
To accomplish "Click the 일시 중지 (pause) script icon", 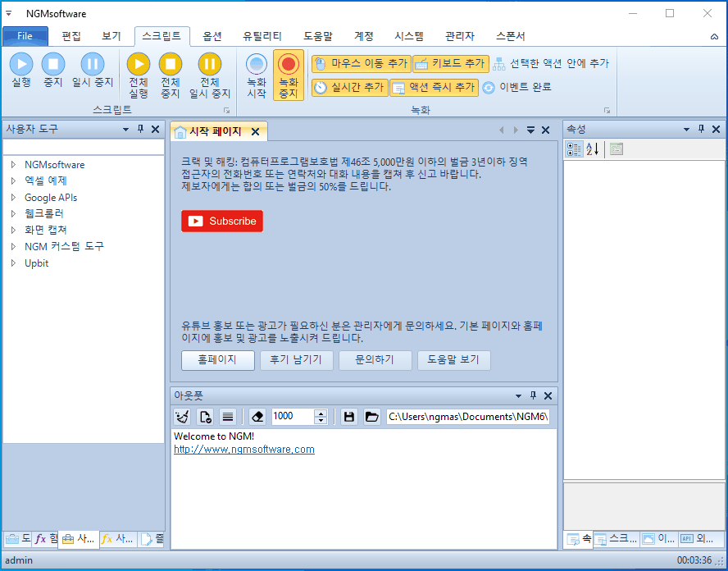I will pyautogui.click(x=93, y=64).
